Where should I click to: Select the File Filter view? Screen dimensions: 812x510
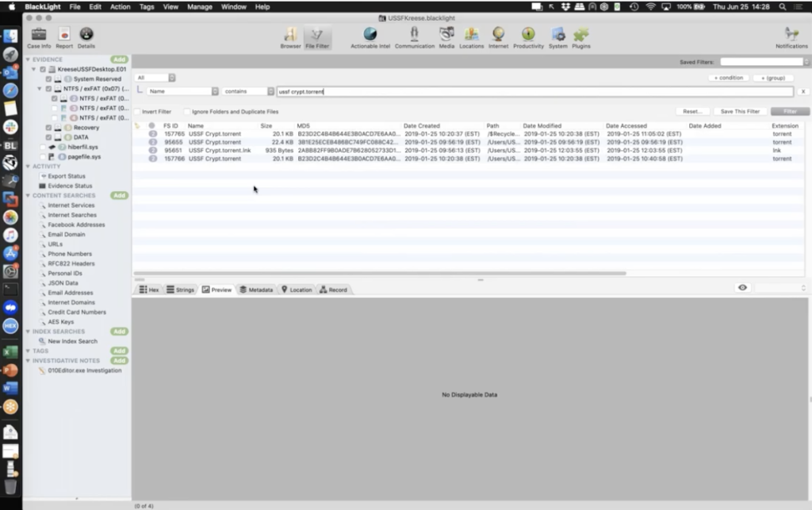coord(317,38)
